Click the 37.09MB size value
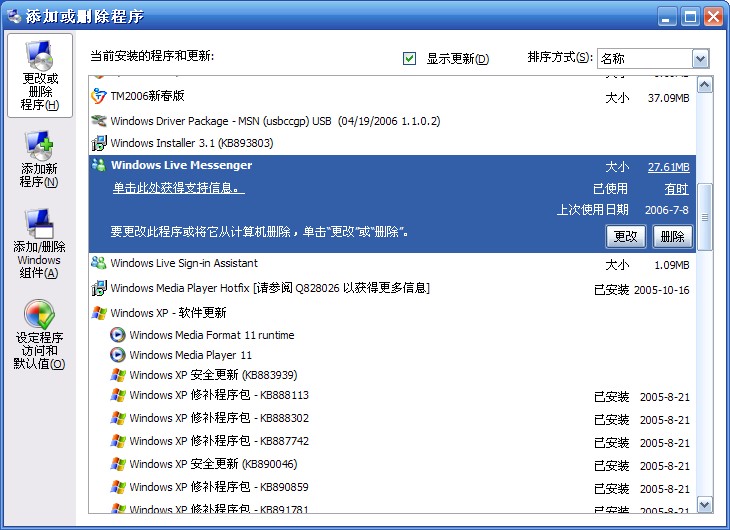This screenshot has width=730, height=530. click(x=669, y=98)
